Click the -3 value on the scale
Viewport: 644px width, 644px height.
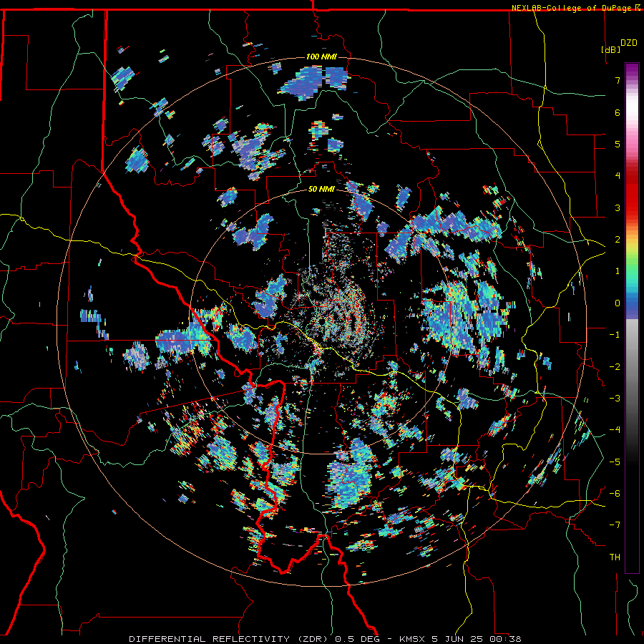pyautogui.click(x=615, y=399)
